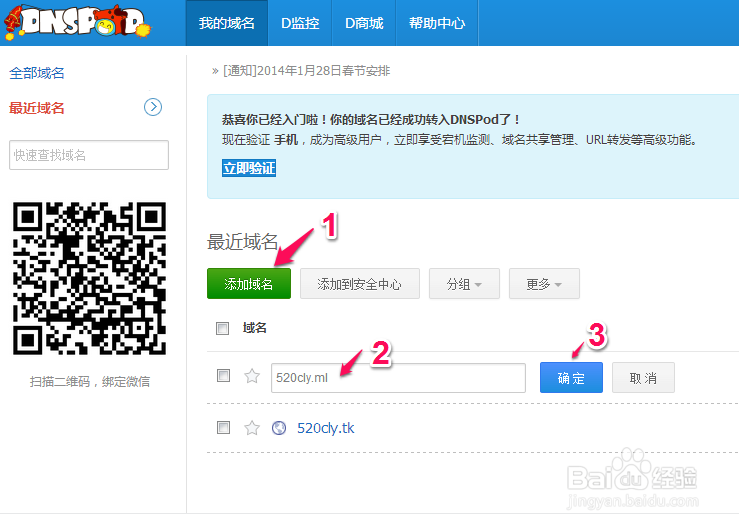This screenshot has height=527, width=739.
Task: Focus the 快速查找域名 search field
Action: pyautogui.click(x=89, y=155)
